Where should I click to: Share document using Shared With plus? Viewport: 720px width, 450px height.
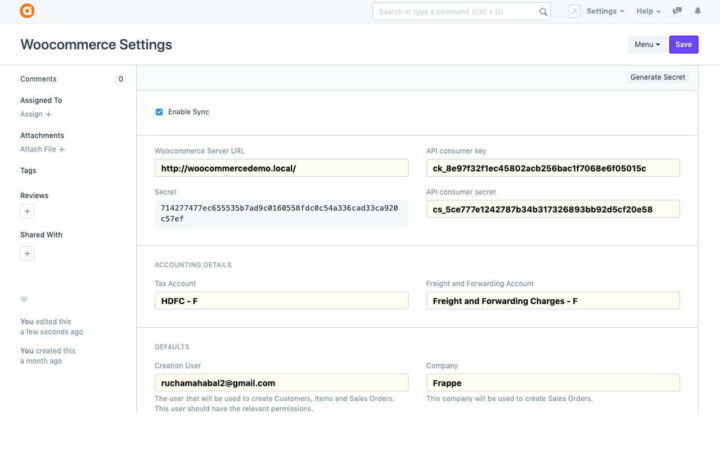click(27, 253)
